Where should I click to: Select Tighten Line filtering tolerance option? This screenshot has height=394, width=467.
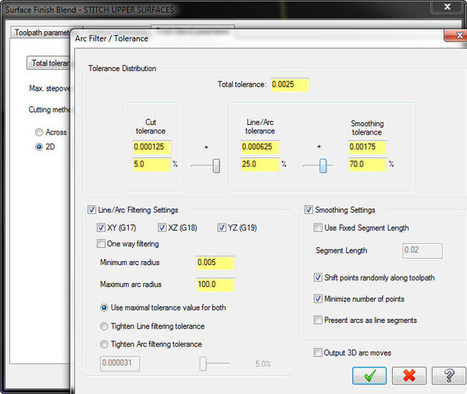click(104, 326)
